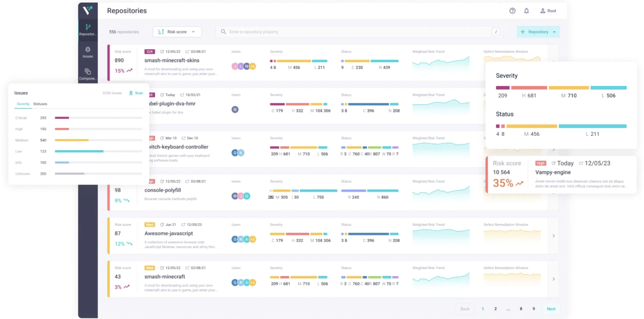Image resolution: width=644 pixels, height=319 pixels.
Task: Open the smash-minecraft-skins repository title
Action: tap(172, 60)
